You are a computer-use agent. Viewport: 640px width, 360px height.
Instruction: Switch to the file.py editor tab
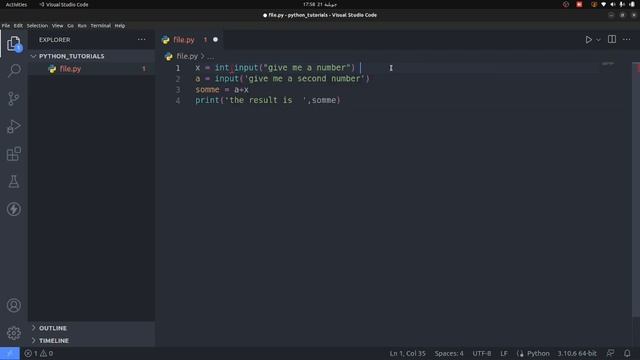click(x=184, y=40)
